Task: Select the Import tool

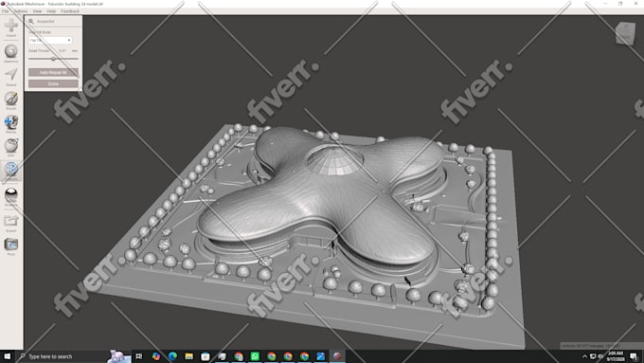Action: click(x=11, y=27)
